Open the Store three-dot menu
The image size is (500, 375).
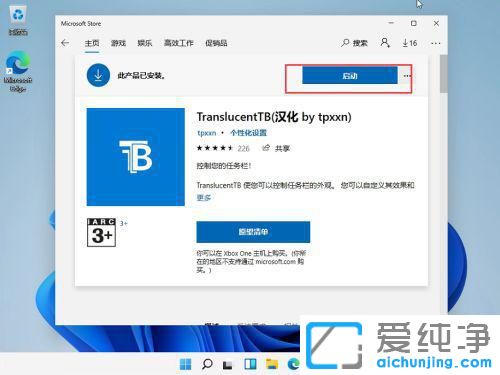tap(436, 43)
